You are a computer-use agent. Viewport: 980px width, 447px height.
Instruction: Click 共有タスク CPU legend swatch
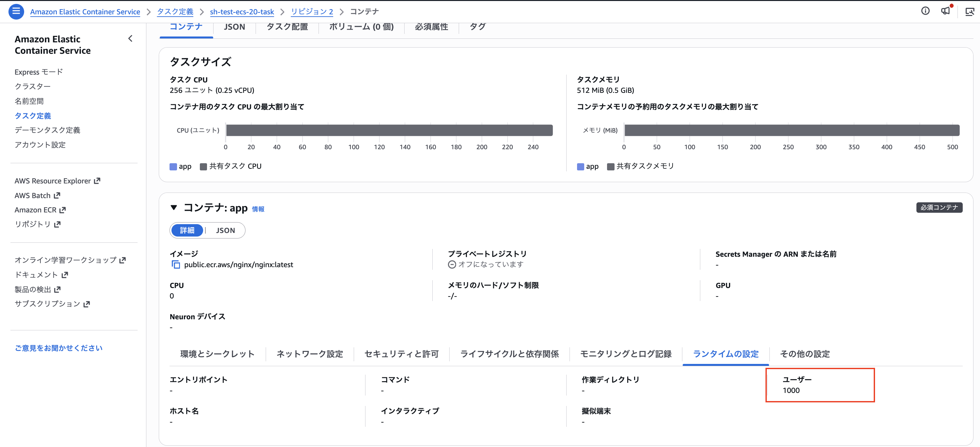pyautogui.click(x=203, y=166)
